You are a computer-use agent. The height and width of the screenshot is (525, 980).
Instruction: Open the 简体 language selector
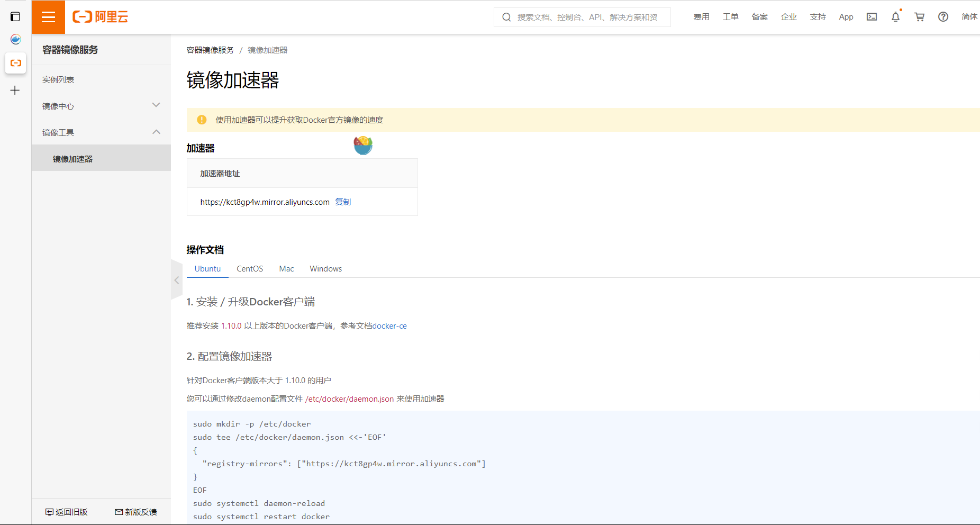969,17
